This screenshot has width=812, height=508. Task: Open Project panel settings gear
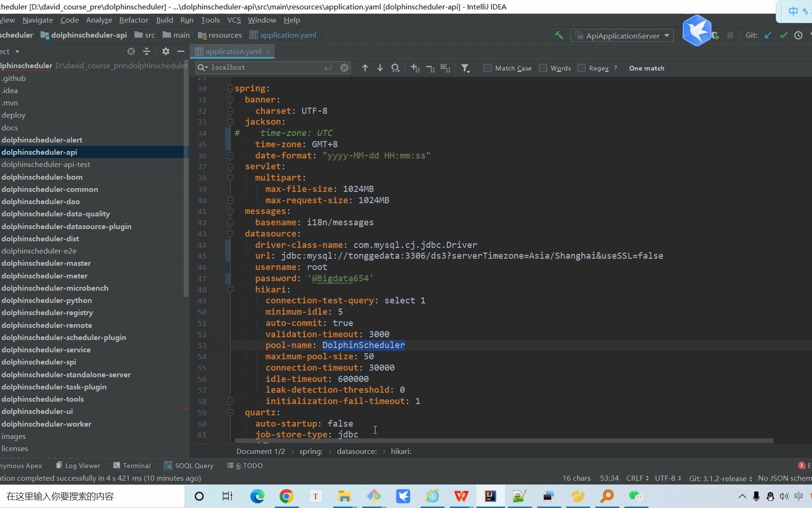click(165, 51)
